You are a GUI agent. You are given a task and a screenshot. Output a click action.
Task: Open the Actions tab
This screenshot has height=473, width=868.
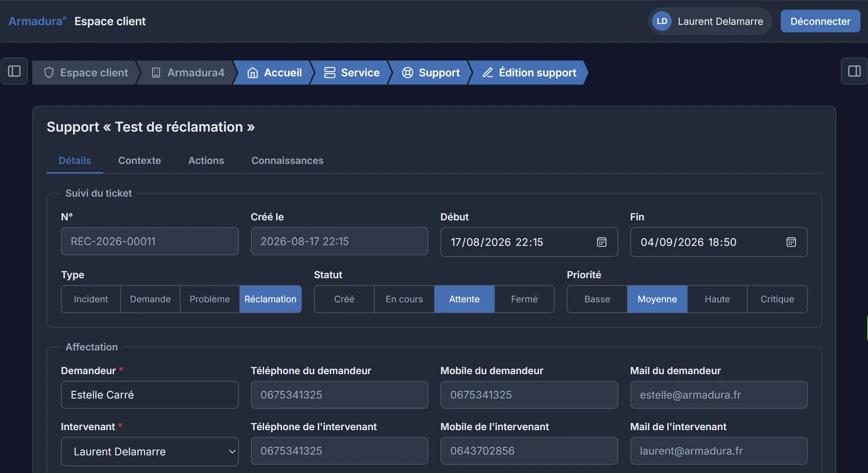(x=206, y=161)
